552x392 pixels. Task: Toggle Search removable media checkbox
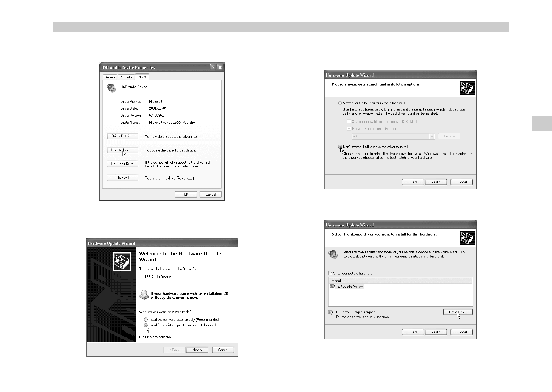[349, 122]
